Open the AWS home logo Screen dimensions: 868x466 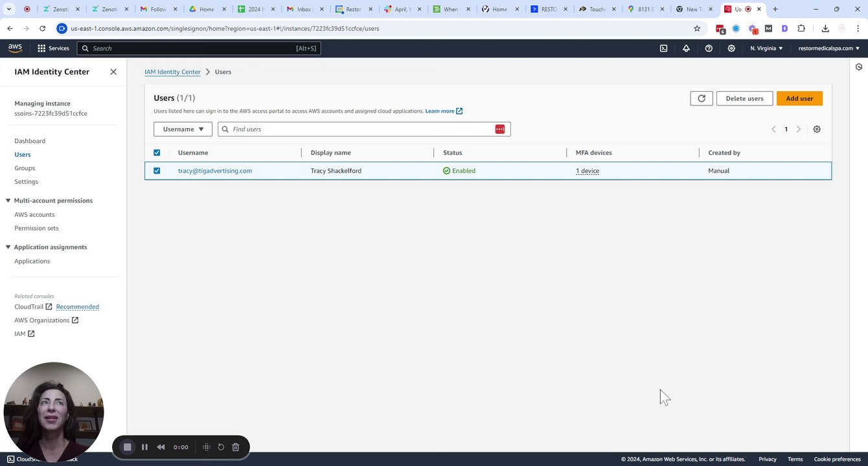[x=15, y=48]
